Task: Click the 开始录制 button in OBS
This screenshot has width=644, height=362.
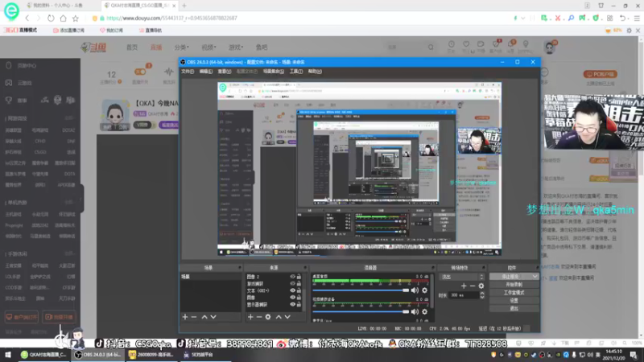Action: (514, 285)
